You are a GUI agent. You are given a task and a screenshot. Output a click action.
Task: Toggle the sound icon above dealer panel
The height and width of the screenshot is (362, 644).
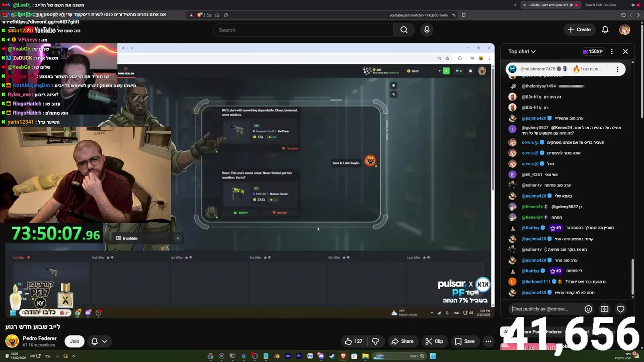pos(393,94)
